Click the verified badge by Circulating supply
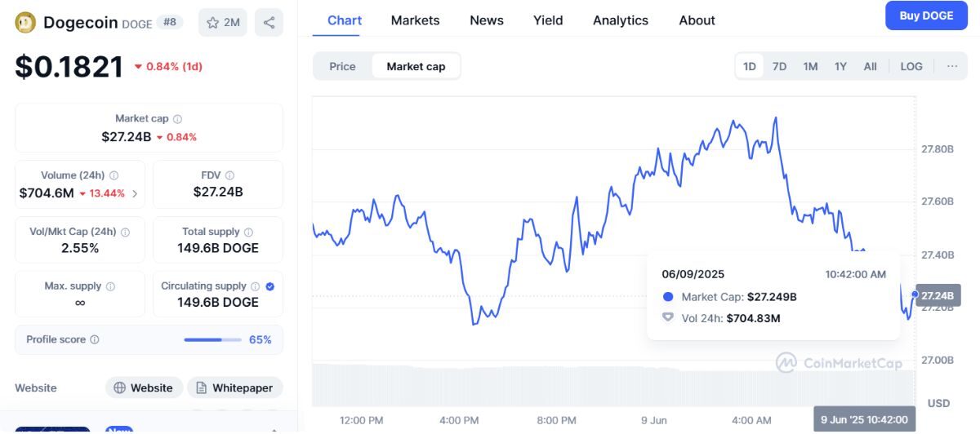This screenshot has height=434, width=980. (270, 286)
